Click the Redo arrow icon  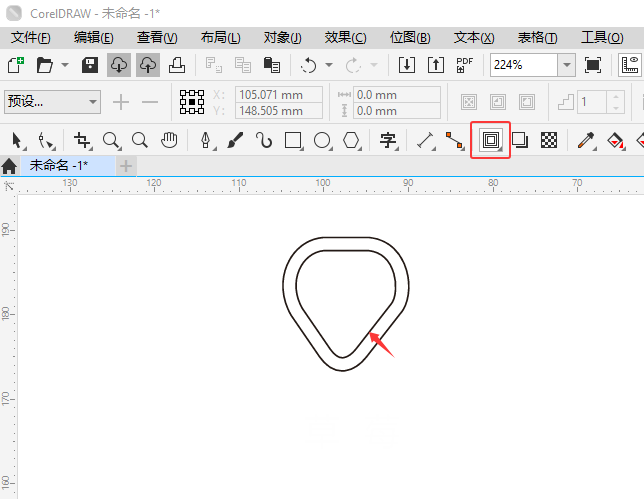pyautogui.click(x=353, y=65)
